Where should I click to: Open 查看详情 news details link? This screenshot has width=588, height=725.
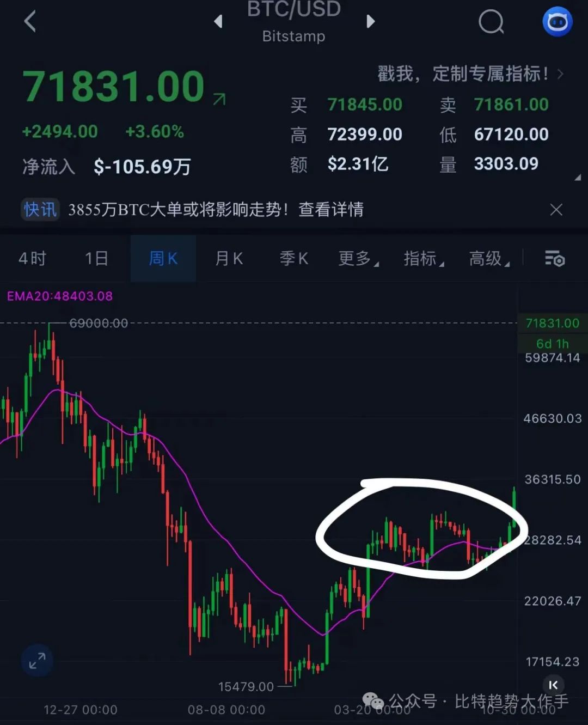331,210
